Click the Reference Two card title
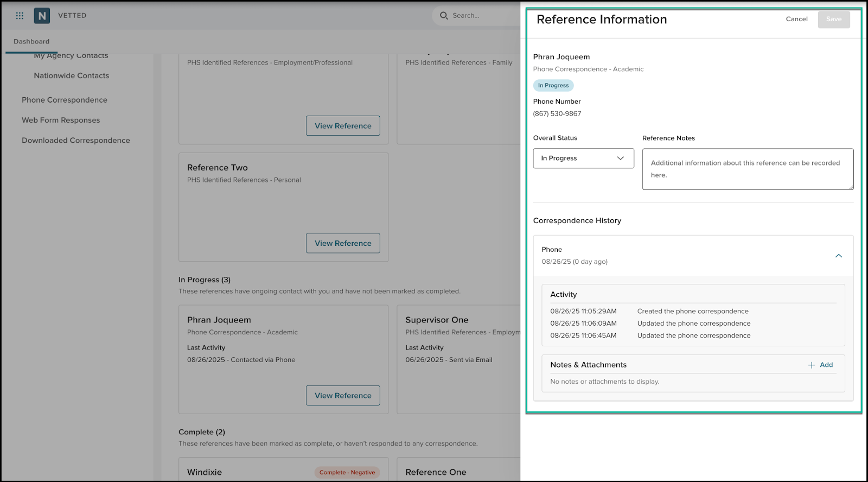Viewport: 868px width, 482px height. (x=218, y=168)
